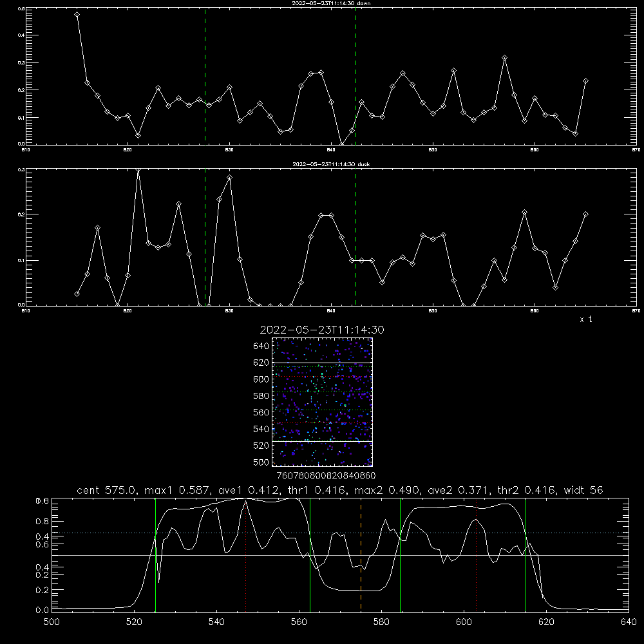Click x-axis label 540 of bottom plot
The width and height of the screenshot is (644, 644).
coord(216,622)
